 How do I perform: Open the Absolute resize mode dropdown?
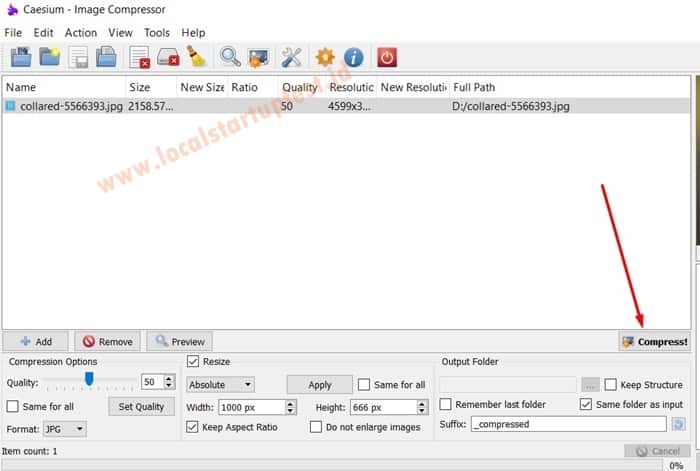point(220,384)
